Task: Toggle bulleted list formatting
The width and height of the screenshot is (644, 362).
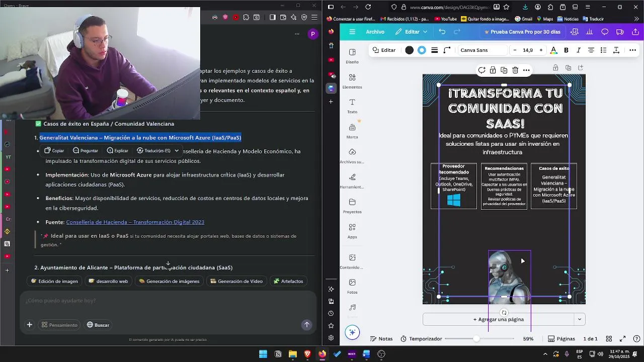Action: (x=604, y=50)
